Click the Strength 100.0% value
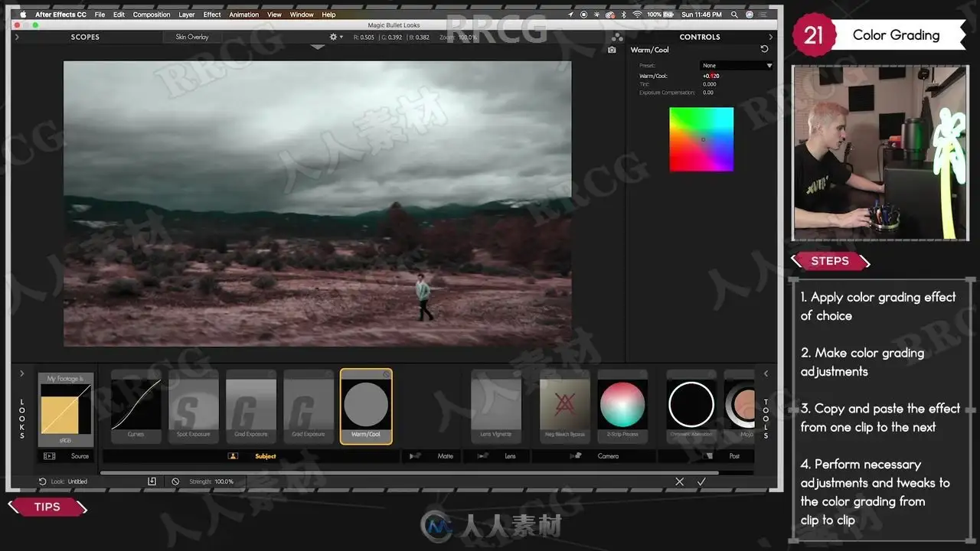Viewport: 980px width, 551px height. 224,481
